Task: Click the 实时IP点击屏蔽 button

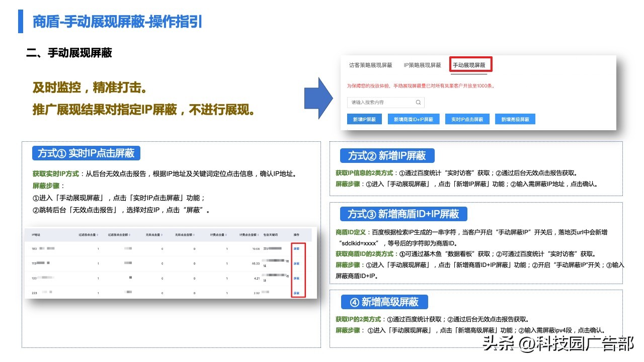Action: 467,119
